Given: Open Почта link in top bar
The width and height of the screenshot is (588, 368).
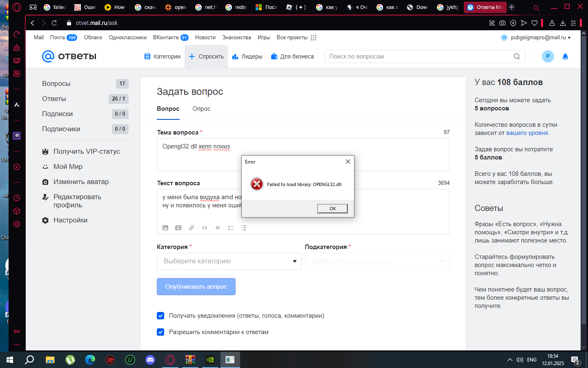Looking at the screenshot, I should coord(58,38).
